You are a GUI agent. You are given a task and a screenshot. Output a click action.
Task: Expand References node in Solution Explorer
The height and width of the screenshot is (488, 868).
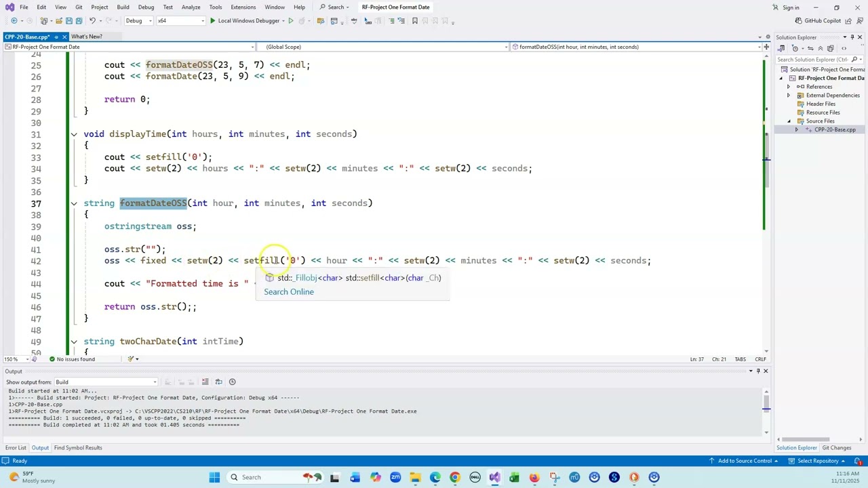(789, 87)
